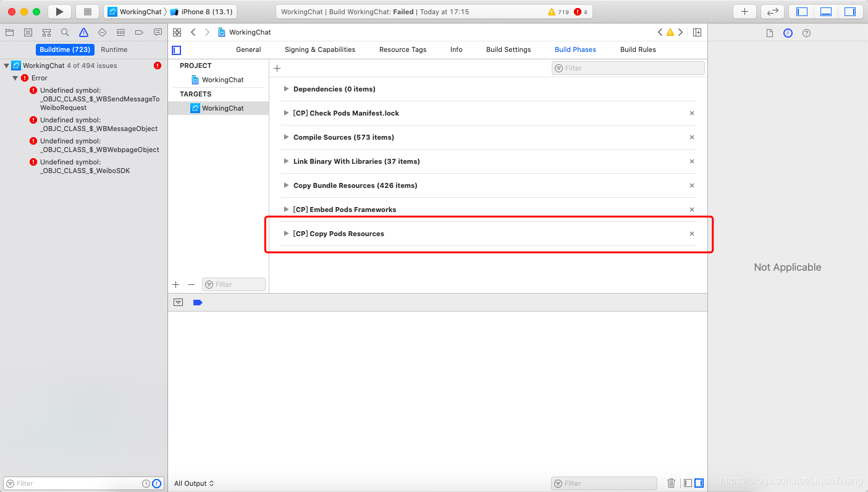Clear the console with trash icon
Viewport: 868px width, 492px height.
pos(672,483)
